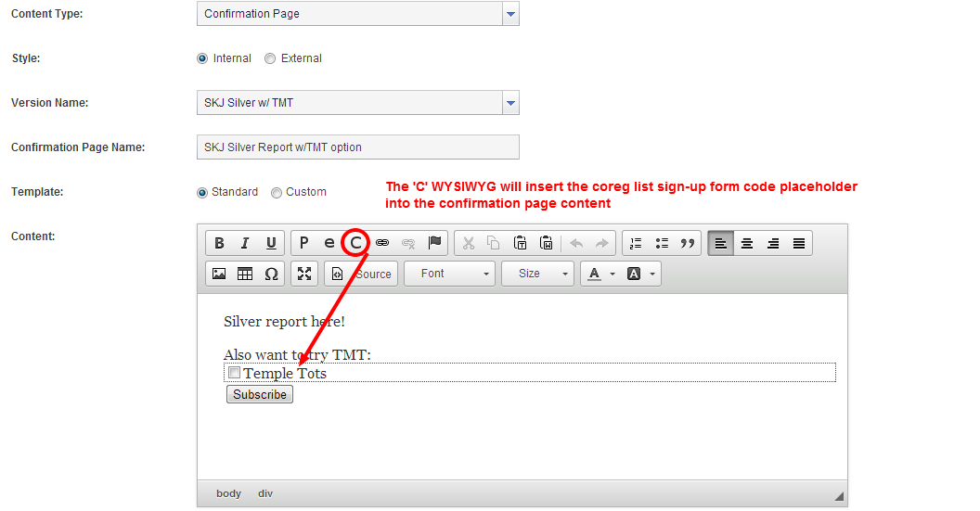Check the Temple Tots checkbox
Viewport: 980px width, 511px height.
point(234,372)
